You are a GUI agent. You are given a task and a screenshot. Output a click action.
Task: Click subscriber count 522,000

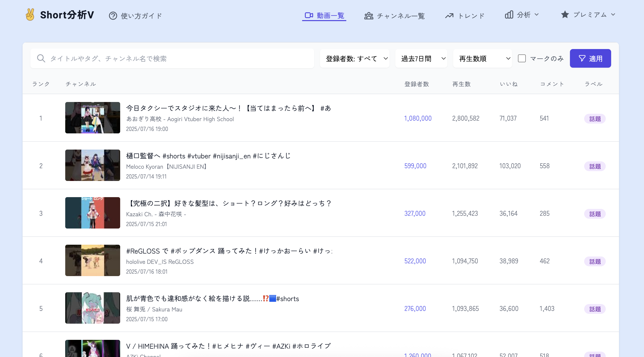coord(415,261)
